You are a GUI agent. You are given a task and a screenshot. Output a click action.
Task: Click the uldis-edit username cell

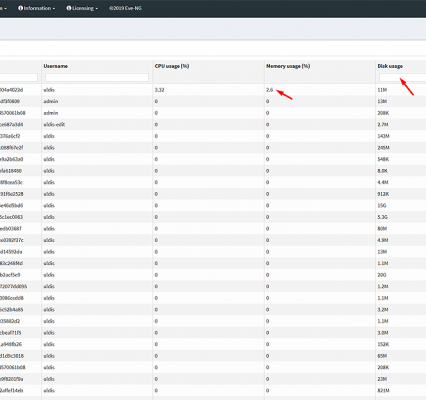(54, 124)
